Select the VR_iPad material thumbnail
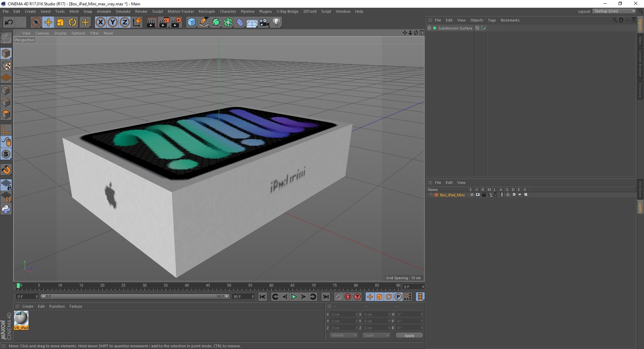 (x=21, y=320)
